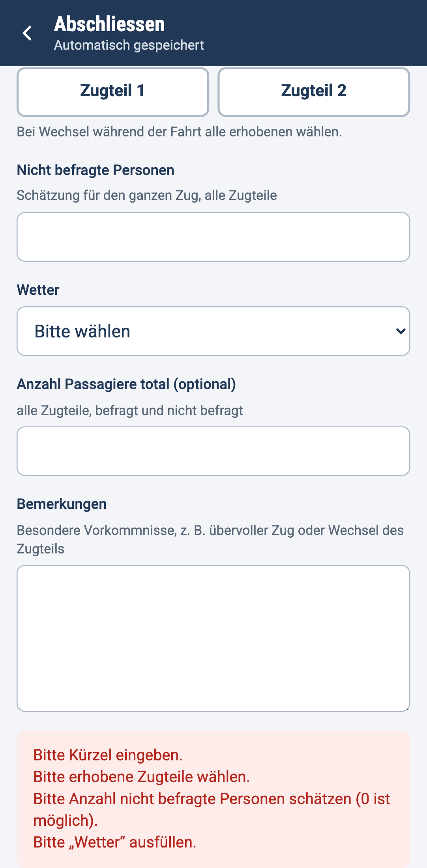Click the Abschliessen header title
This screenshot has height=868, width=427.
click(x=109, y=24)
